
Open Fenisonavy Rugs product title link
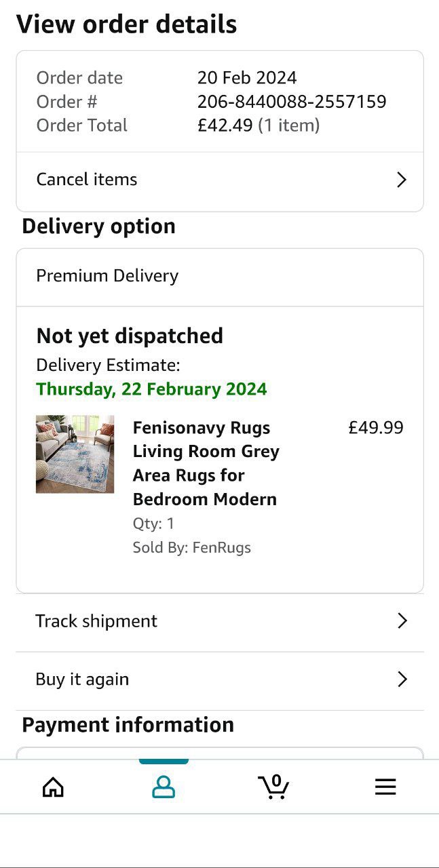coord(206,464)
